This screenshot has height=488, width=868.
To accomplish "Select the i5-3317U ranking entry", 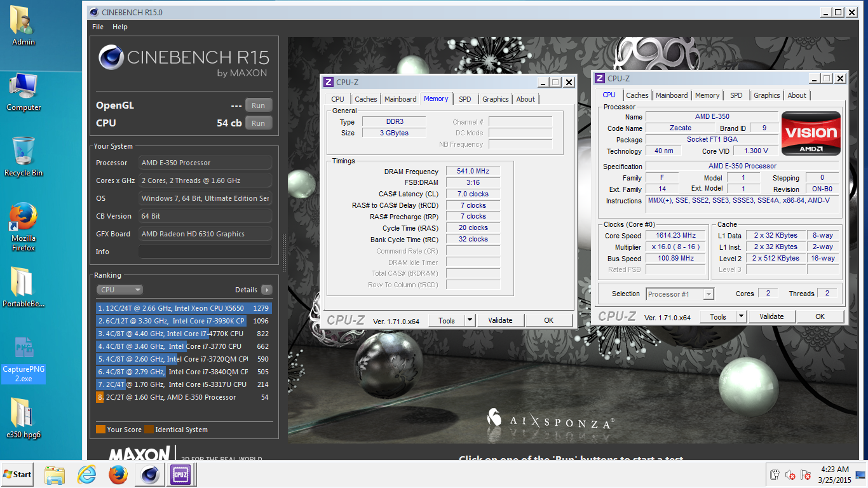I will pyautogui.click(x=184, y=384).
